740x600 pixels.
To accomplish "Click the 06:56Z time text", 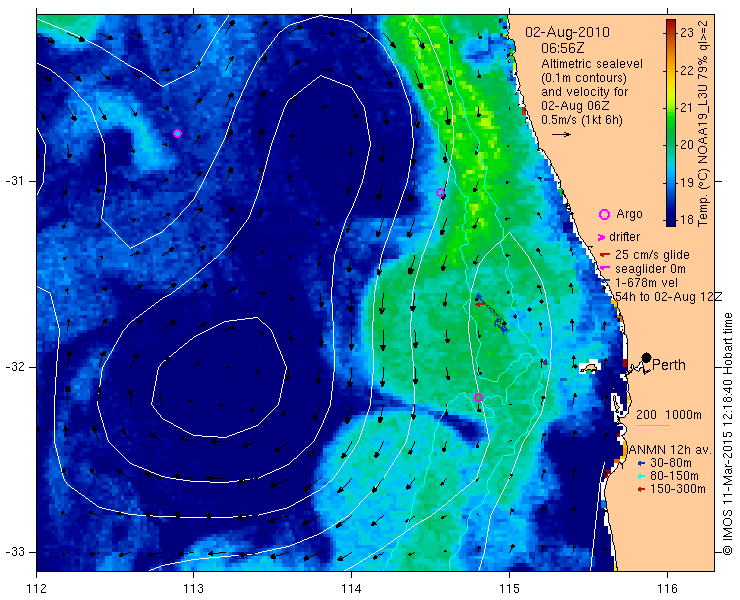I will (563, 48).
